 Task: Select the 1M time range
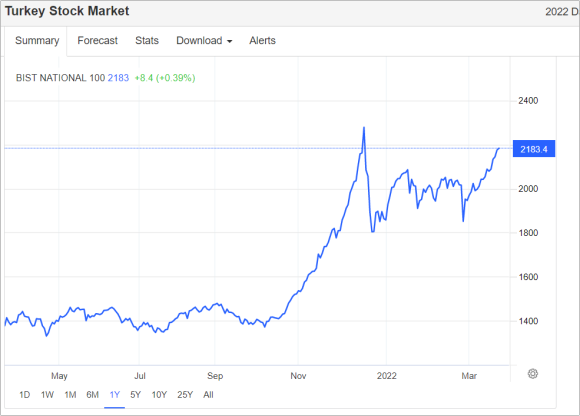70,395
